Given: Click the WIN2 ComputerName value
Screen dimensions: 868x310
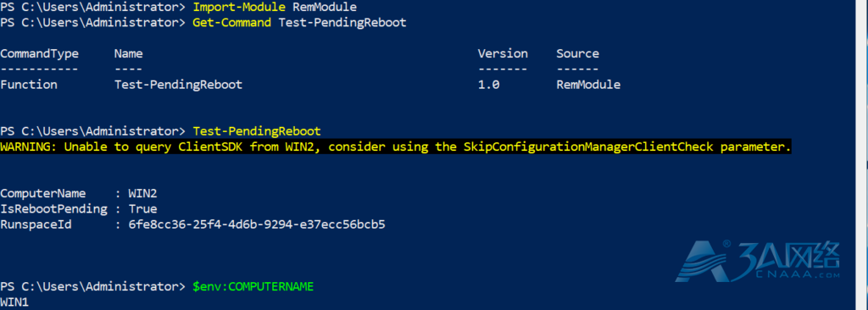Looking at the screenshot, I should 142,194.
